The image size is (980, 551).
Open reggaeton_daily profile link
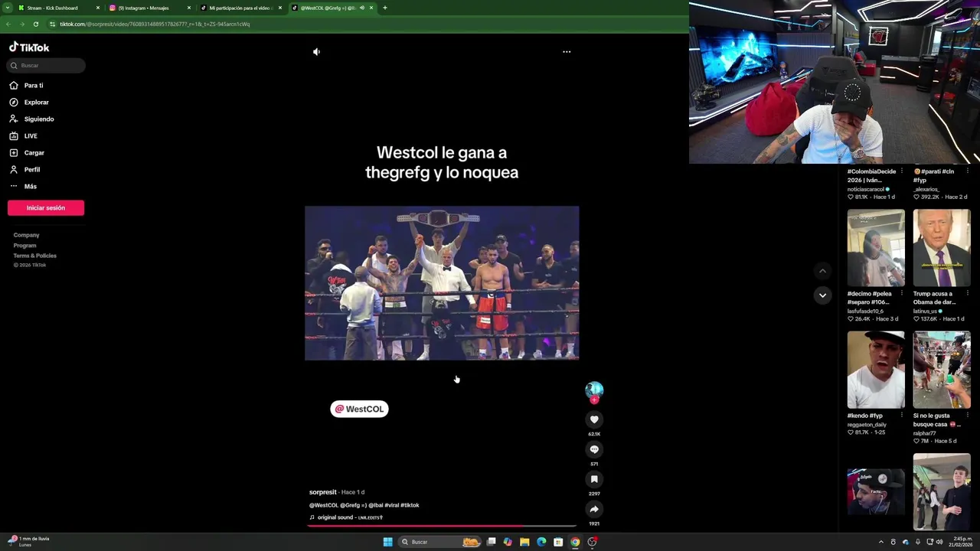point(867,424)
